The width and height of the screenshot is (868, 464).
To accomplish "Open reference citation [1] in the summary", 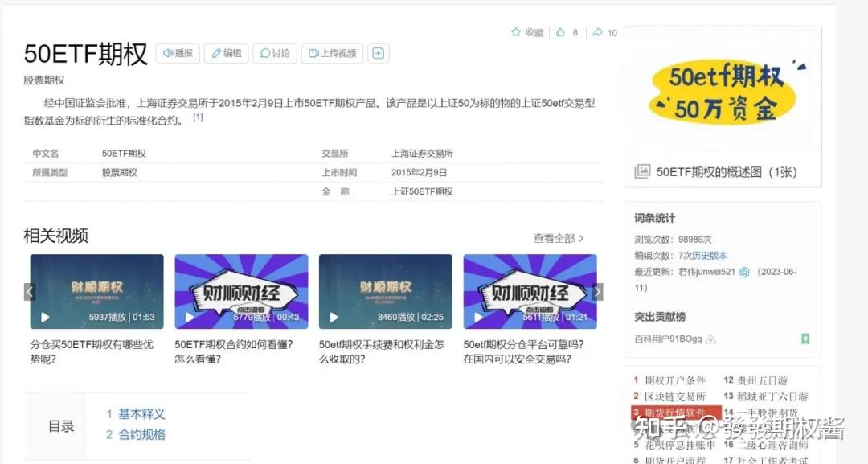I will coord(198,116).
